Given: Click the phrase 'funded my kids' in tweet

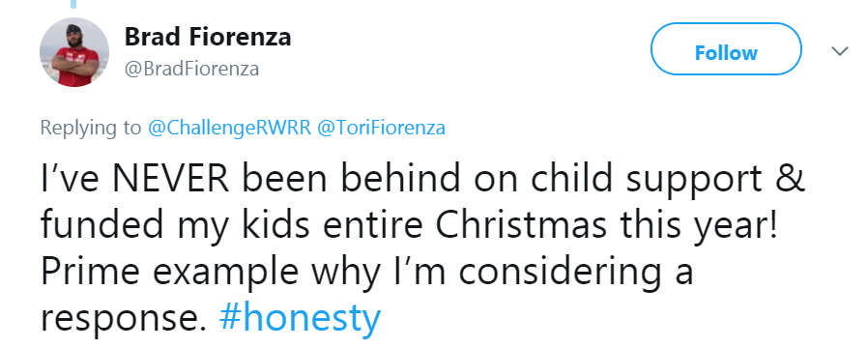Looking at the screenshot, I should coord(176,226).
